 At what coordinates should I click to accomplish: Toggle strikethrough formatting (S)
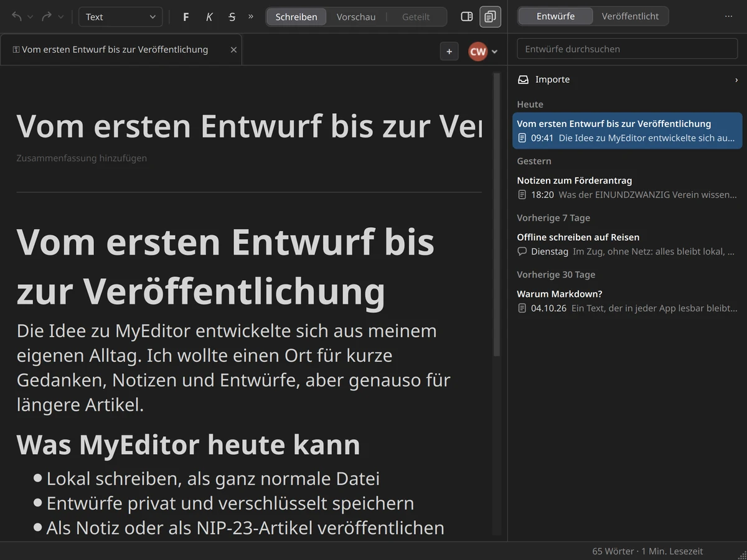pyautogui.click(x=232, y=17)
